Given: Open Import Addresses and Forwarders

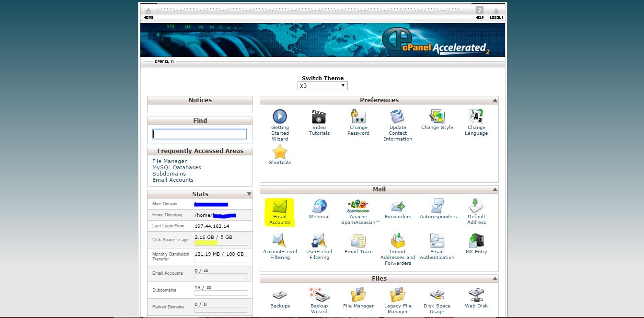Looking at the screenshot, I should (398, 250).
